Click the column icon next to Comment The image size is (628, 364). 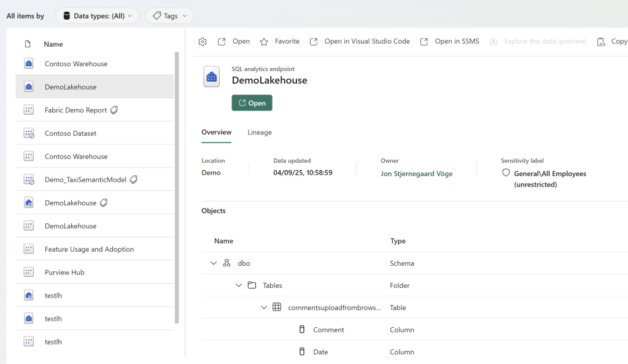point(301,329)
